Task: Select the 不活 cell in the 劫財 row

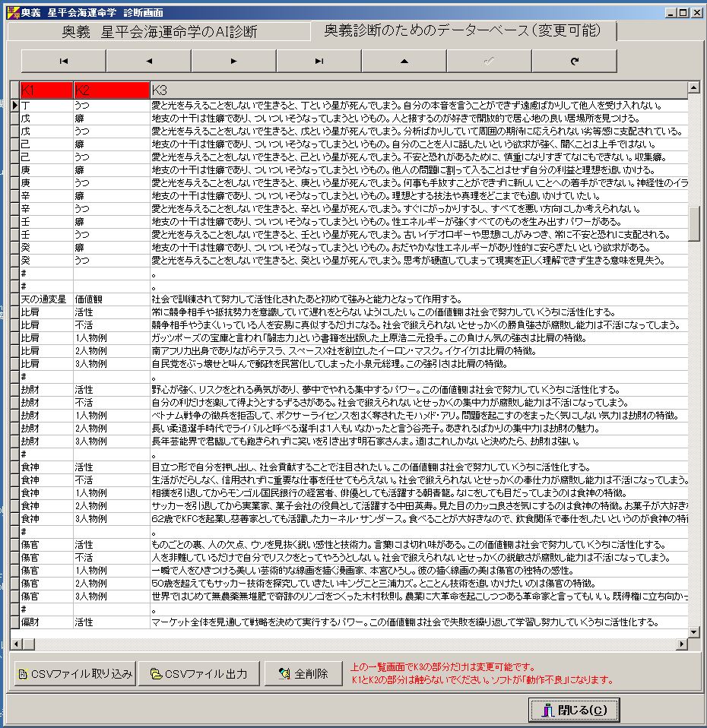Action: tap(112, 403)
